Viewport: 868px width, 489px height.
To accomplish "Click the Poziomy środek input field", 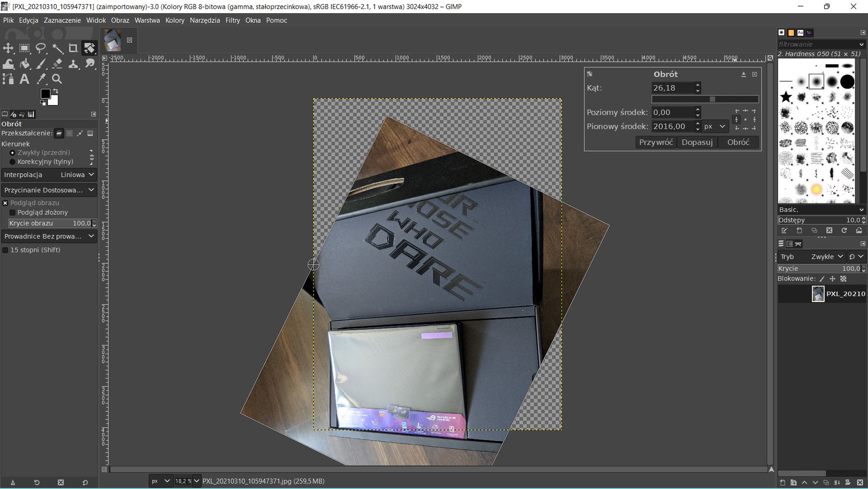I will tap(672, 112).
